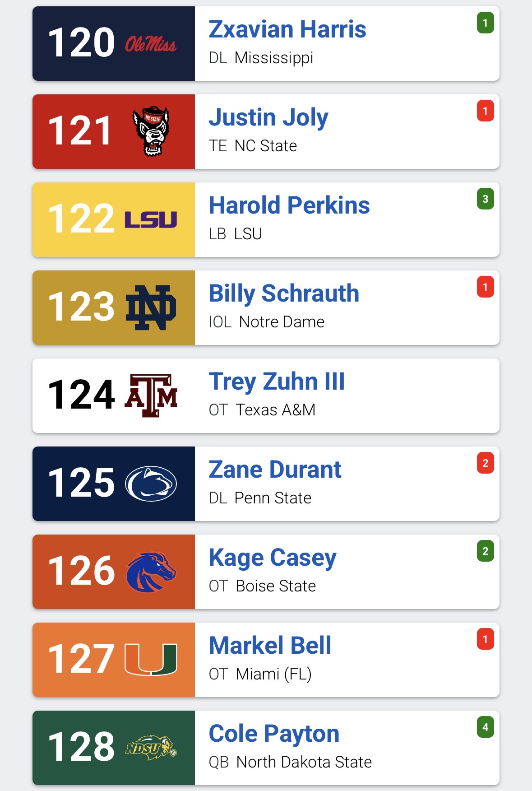Image resolution: width=532 pixels, height=791 pixels.
Task: Click the Ole Miss logo at pick 120
Action: (x=151, y=44)
